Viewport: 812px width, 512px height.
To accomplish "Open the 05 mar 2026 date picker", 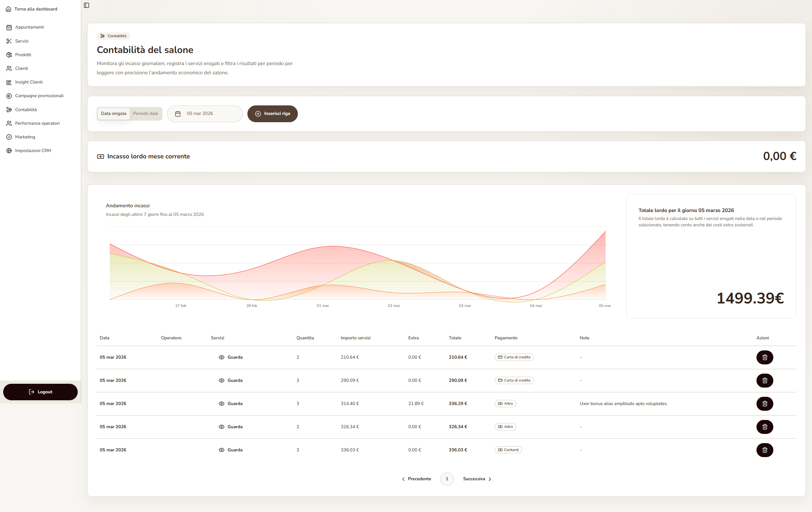I will [x=205, y=114].
